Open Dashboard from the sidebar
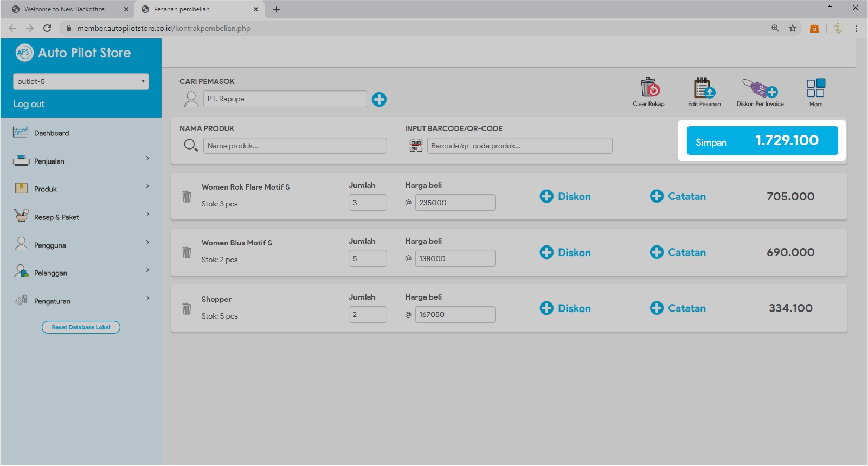868x466 pixels. click(52, 133)
